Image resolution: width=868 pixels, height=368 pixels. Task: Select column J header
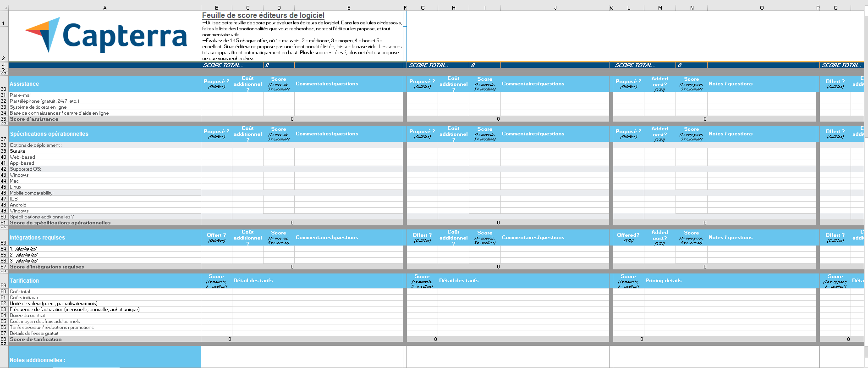click(x=555, y=8)
